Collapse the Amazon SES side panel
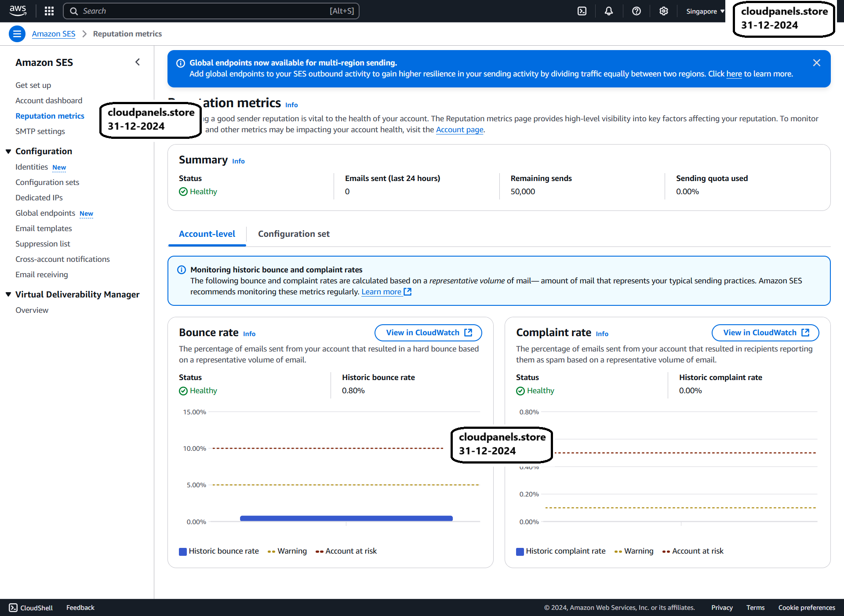Image resolution: width=844 pixels, height=616 pixels. click(138, 62)
